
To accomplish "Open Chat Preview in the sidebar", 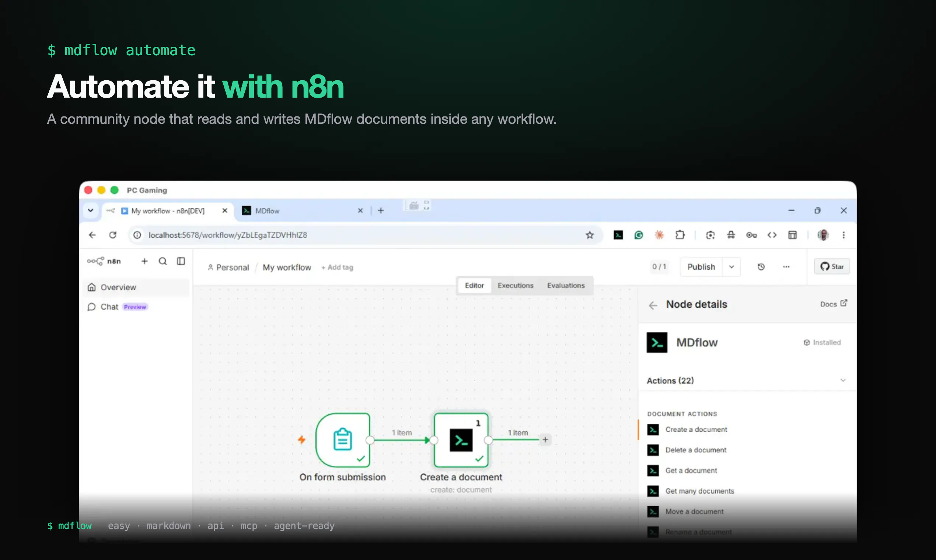I will pos(136,307).
